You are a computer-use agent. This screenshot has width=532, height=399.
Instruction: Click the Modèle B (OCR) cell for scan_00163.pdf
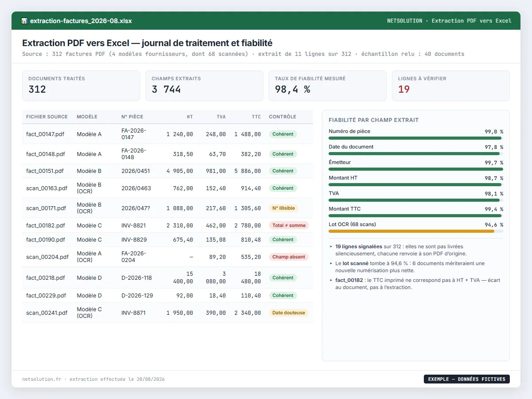coord(89,188)
